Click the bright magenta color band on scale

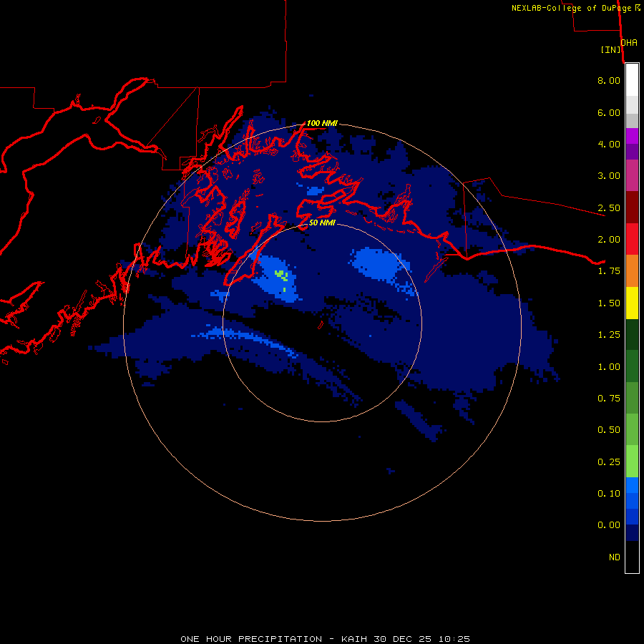632,136
